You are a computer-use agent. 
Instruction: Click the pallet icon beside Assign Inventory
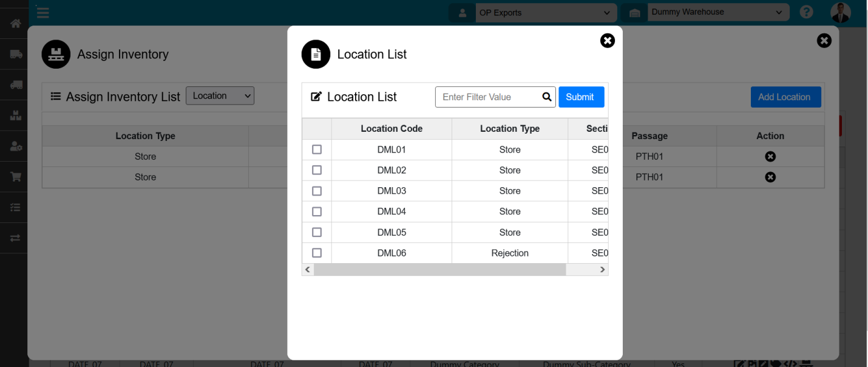pos(56,54)
